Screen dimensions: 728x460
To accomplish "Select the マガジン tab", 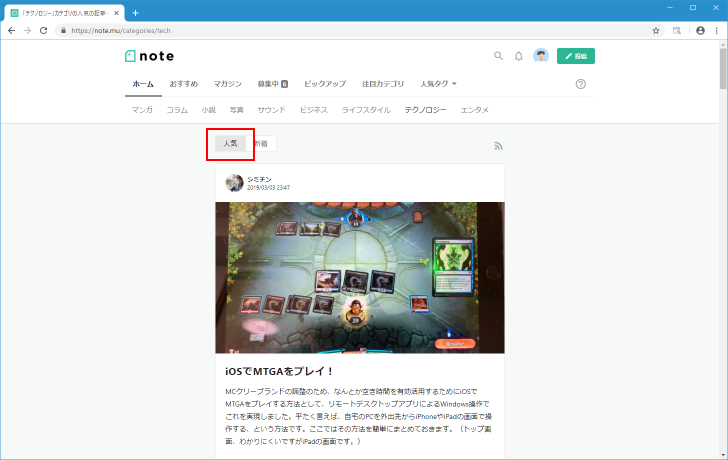I will coord(228,84).
